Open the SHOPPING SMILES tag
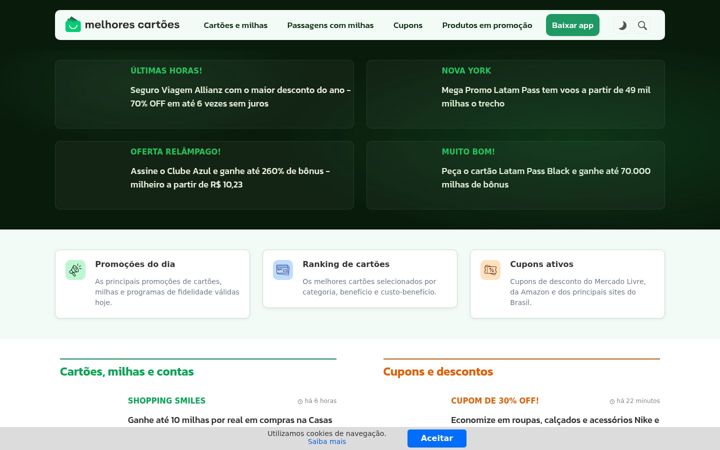Image resolution: width=720 pixels, height=450 pixels. pos(167,400)
